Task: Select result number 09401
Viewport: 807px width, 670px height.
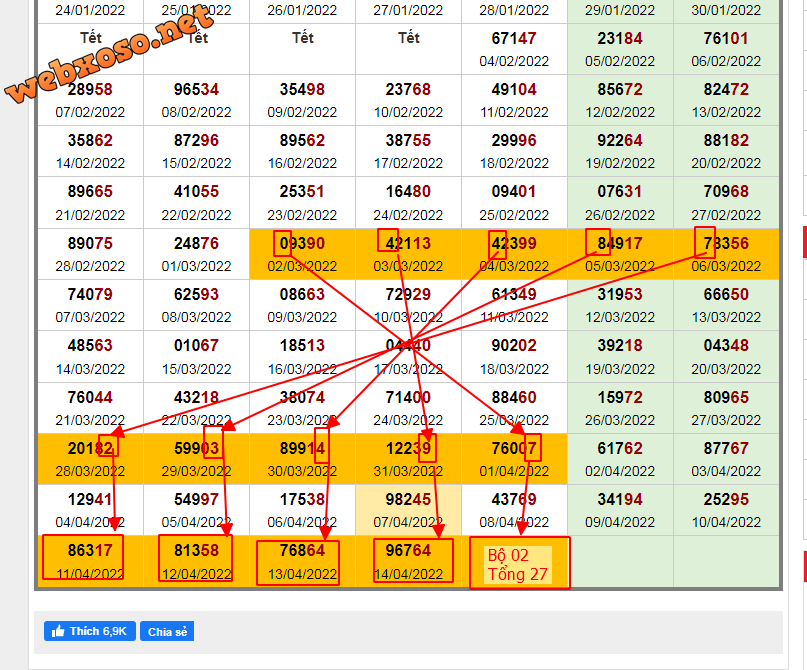Action: (514, 191)
